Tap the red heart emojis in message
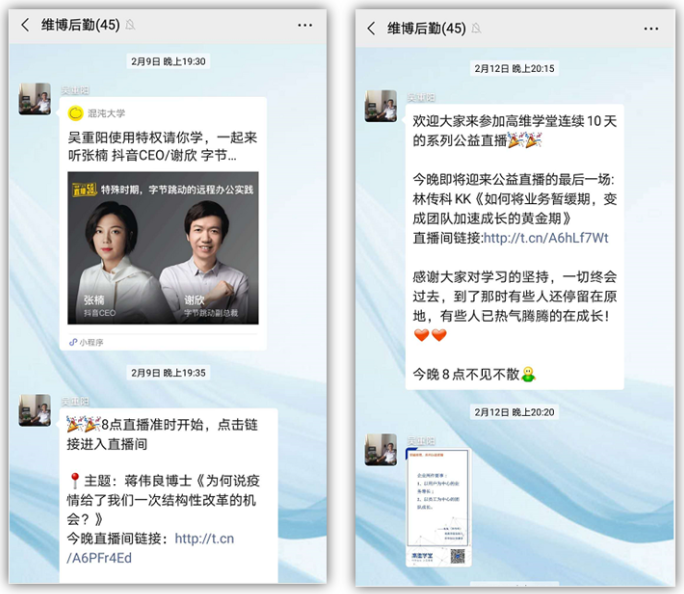Image resolution: width=684 pixels, height=594 pixels. [x=430, y=335]
